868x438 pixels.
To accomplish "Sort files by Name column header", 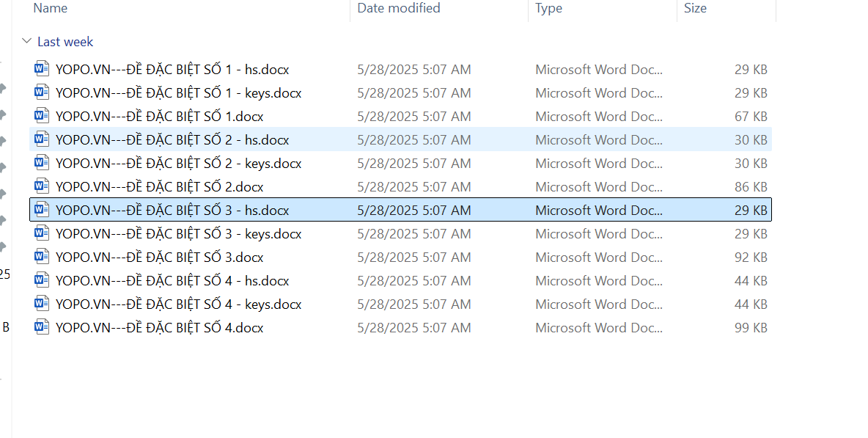I will pyautogui.click(x=51, y=9).
